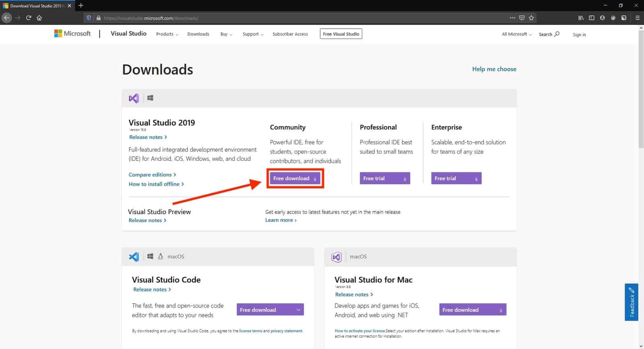Click the Microsoft logo
Screen dimensions: 644x349
[72, 34]
